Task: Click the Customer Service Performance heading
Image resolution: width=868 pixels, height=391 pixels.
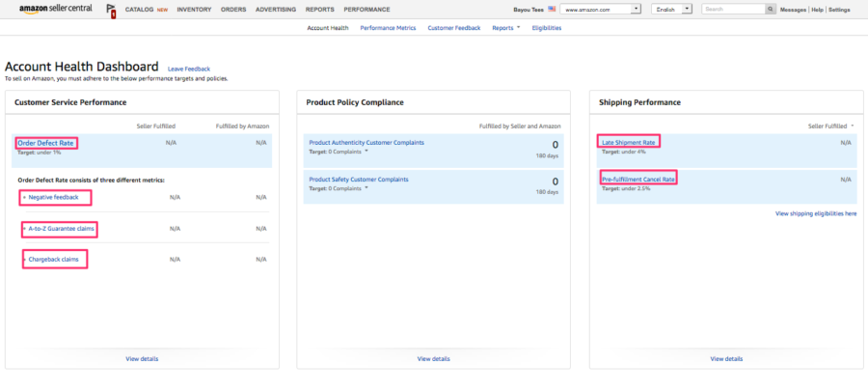Action: [x=70, y=102]
